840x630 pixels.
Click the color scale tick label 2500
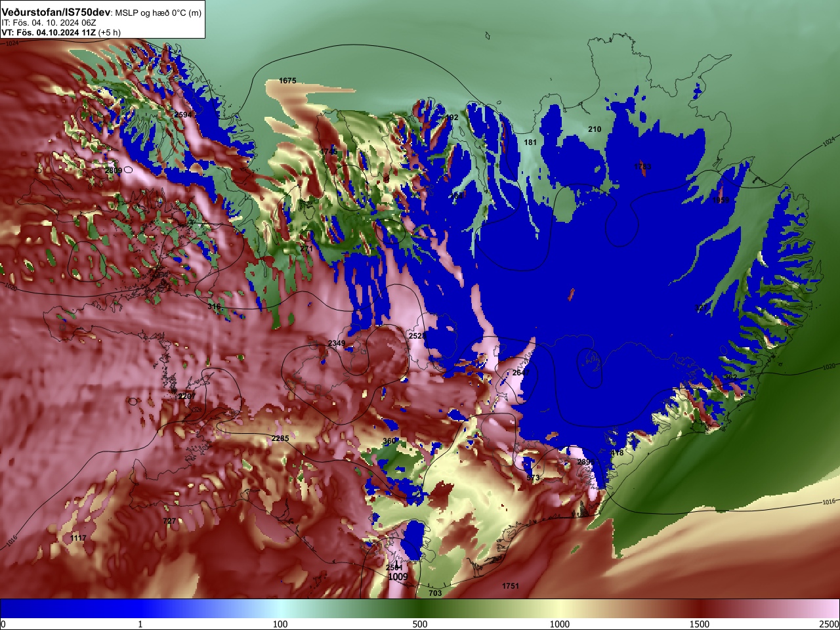click(x=829, y=624)
